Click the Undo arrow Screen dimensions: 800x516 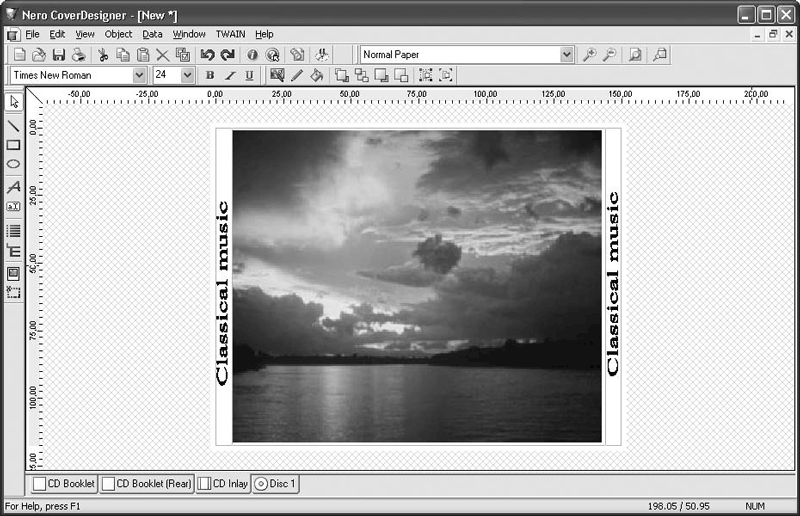[x=207, y=55]
